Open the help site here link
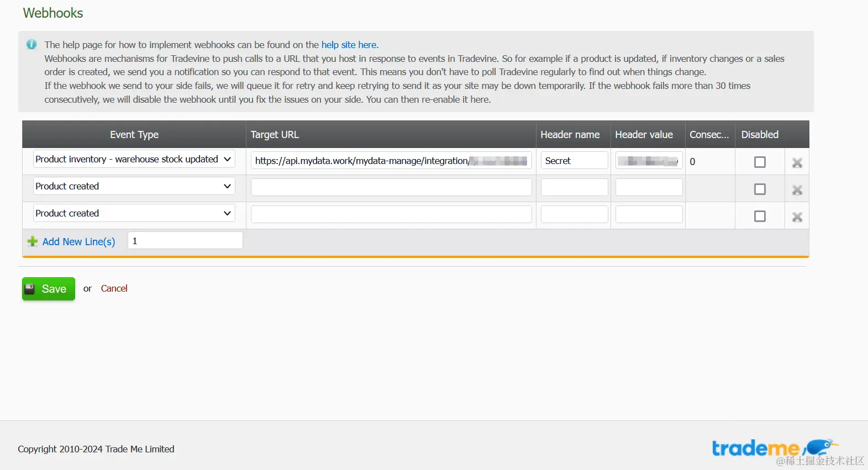868x470 pixels. pyautogui.click(x=350, y=45)
